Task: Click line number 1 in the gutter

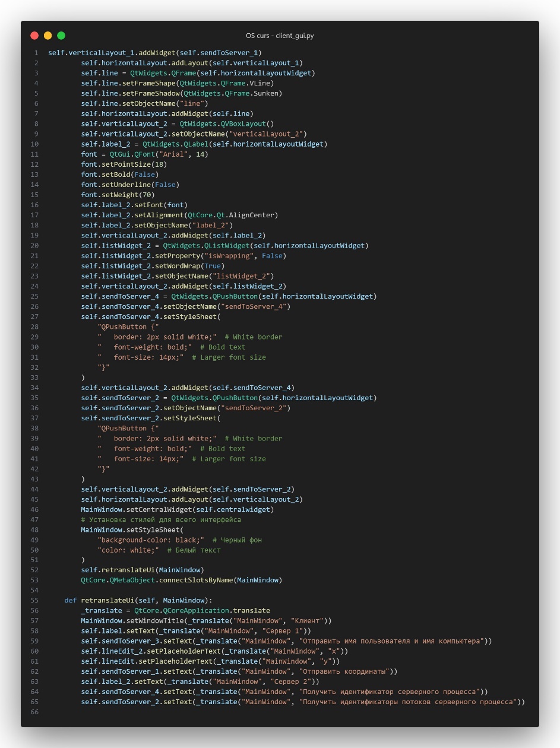Action: coord(36,53)
